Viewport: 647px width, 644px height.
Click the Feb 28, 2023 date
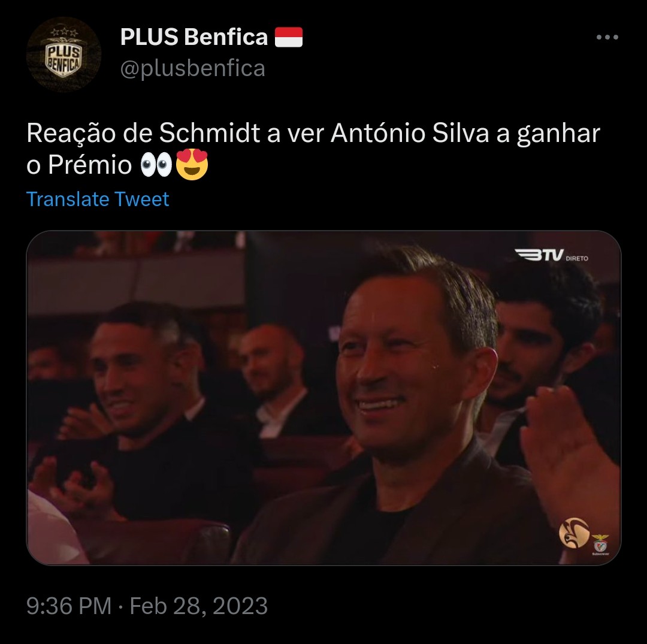click(x=199, y=606)
